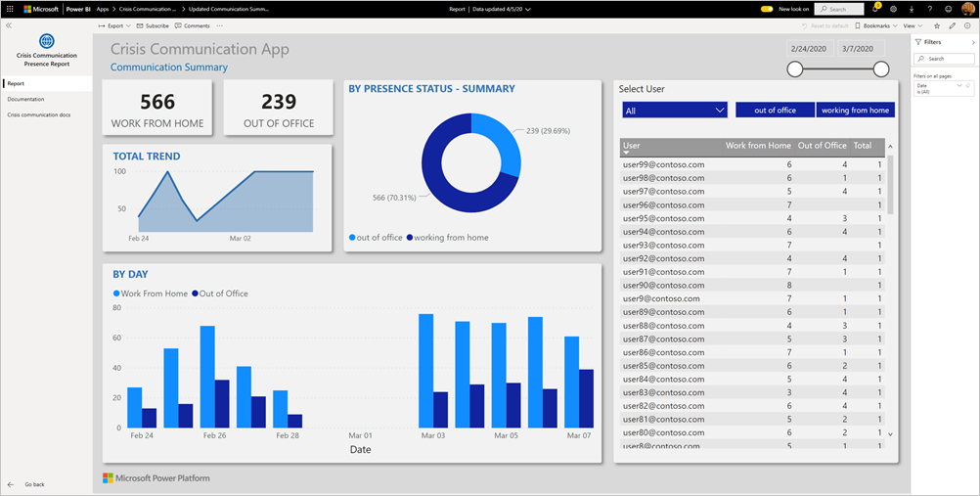Collapse the navigation pane with double chevron

pyautogui.click(x=9, y=26)
